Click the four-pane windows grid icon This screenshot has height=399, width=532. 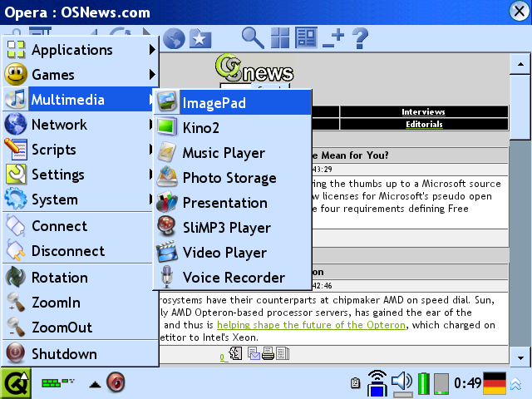click(x=280, y=37)
